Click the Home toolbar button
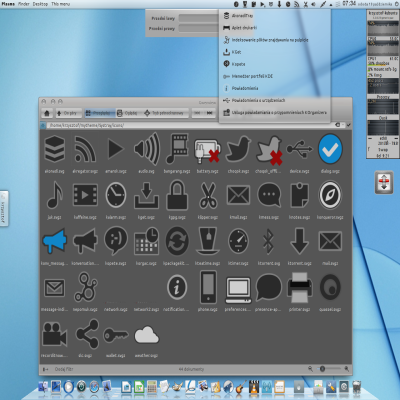 (x=47, y=113)
